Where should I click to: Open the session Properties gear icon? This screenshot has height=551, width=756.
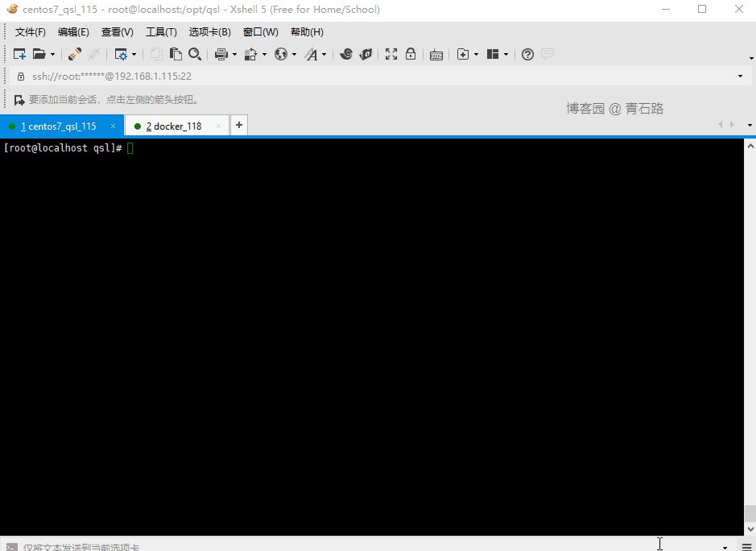coord(121,54)
